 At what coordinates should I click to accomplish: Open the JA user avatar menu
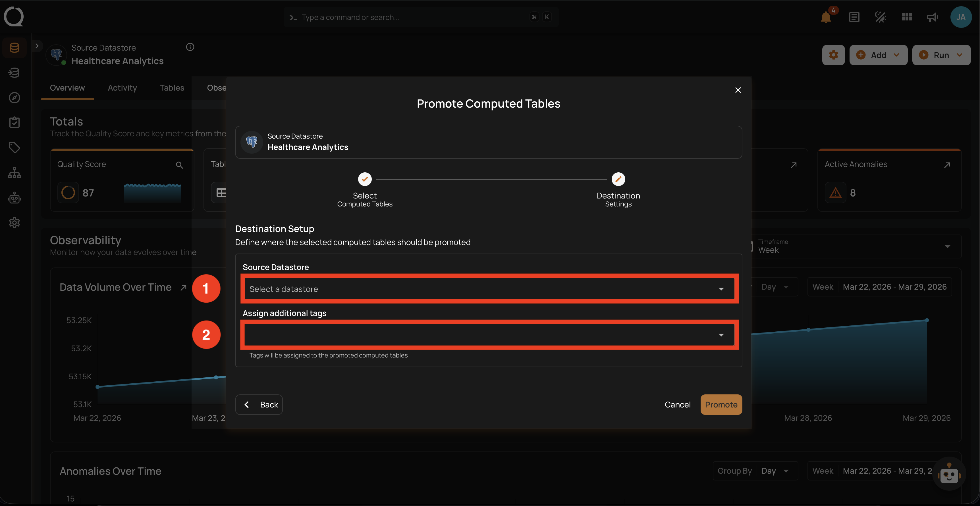[961, 17]
